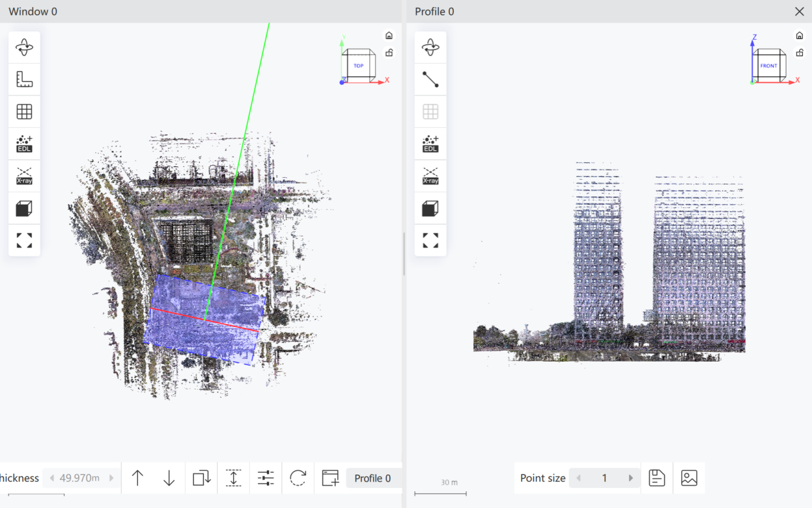Move profile section up with up arrow

coord(137,478)
